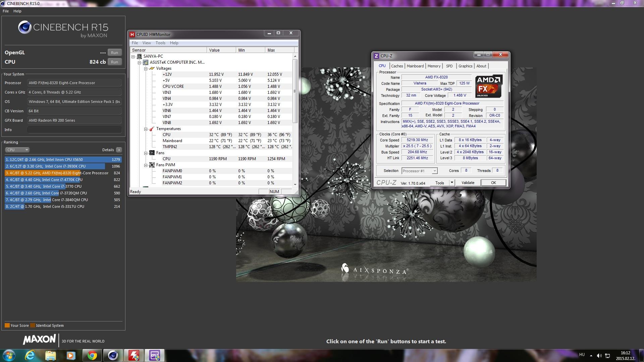Click the AMD FX logo in CPU-Z
The width and height of the screenshot is (644, 362).
click(x=489, y=86)
